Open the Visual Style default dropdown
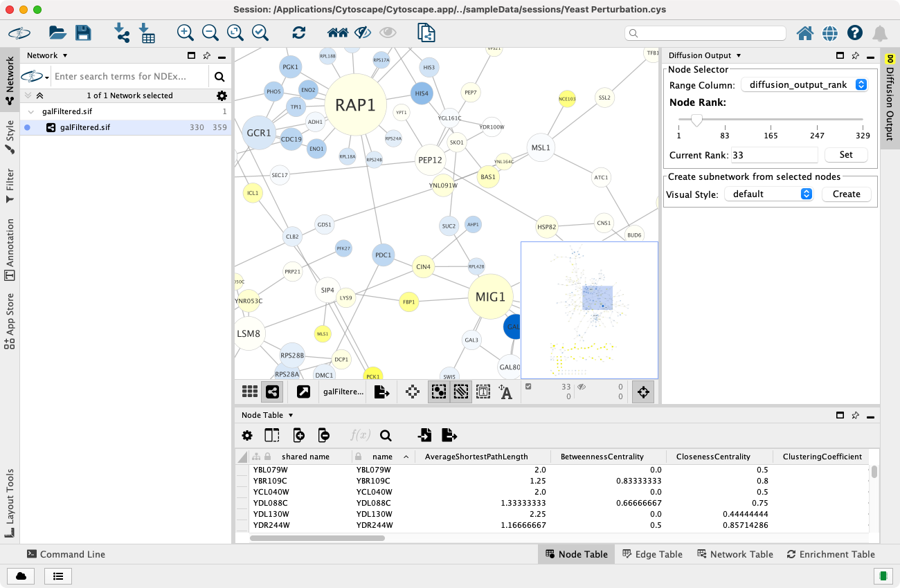The image size is (900, 588). (768, 194)
